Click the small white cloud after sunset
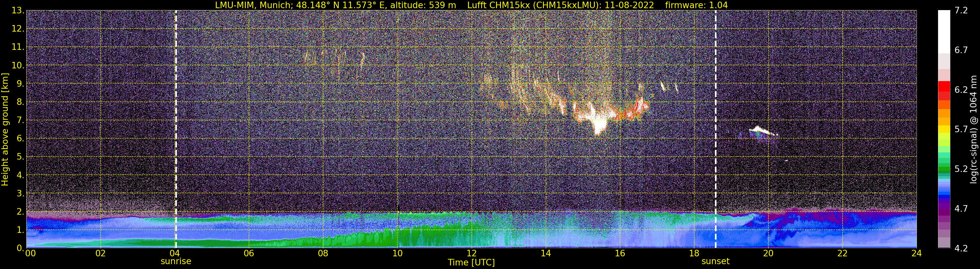 (763, 131)
